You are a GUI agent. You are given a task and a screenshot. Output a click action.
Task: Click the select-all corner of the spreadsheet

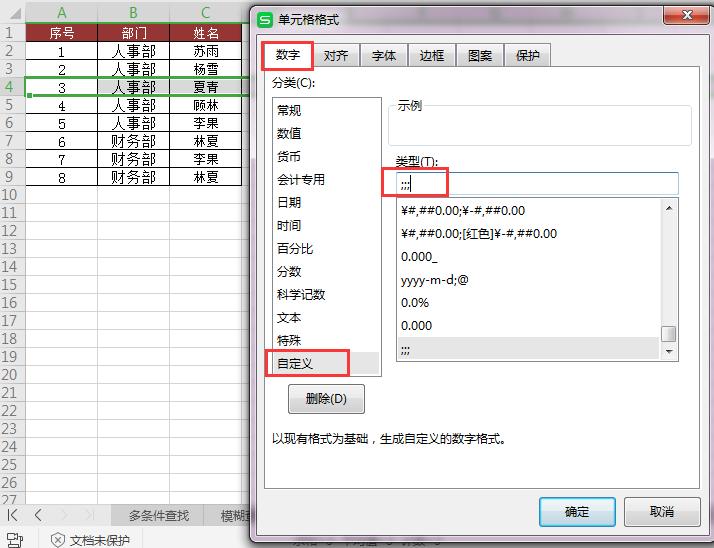pos(14,13)
